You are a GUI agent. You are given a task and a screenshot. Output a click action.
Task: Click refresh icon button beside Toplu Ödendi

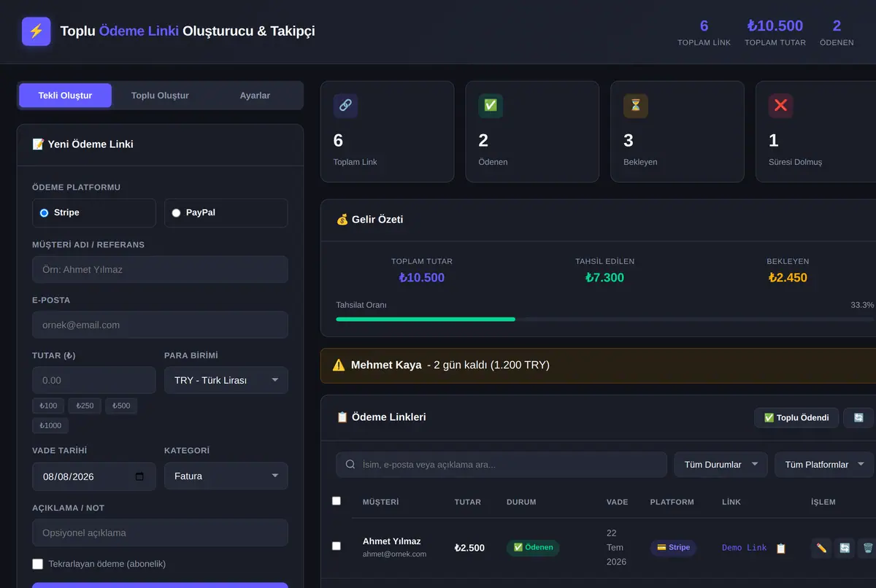[858, 418]
